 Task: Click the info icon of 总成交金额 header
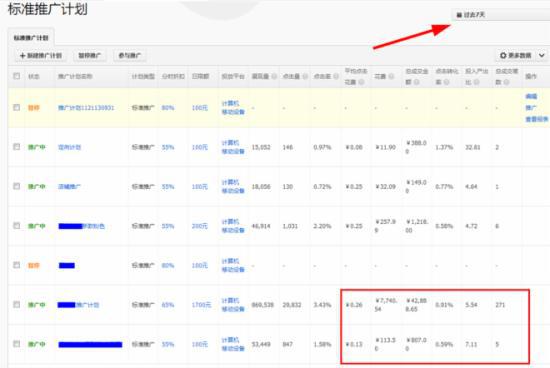416,82
